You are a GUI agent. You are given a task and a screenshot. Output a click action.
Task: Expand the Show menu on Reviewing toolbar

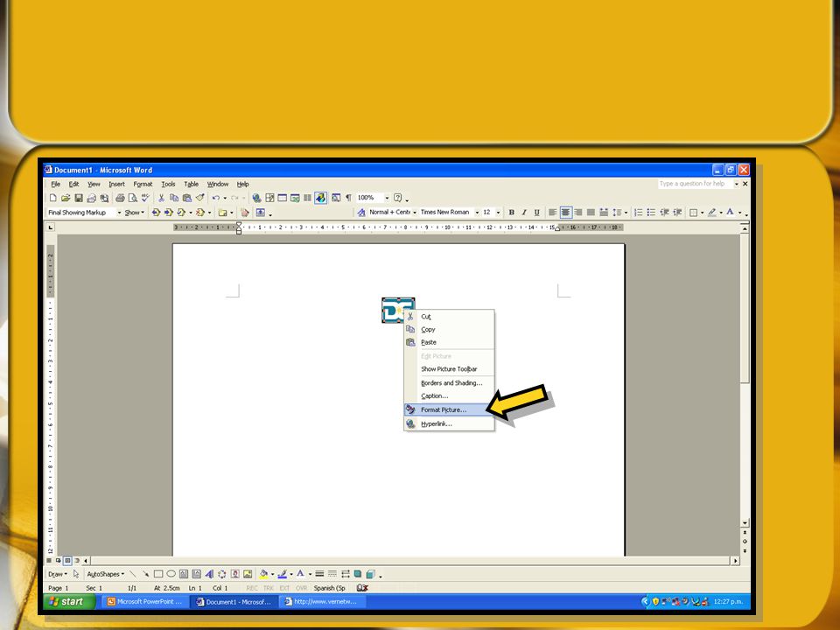pyautogui.click(x=135, y=213)
